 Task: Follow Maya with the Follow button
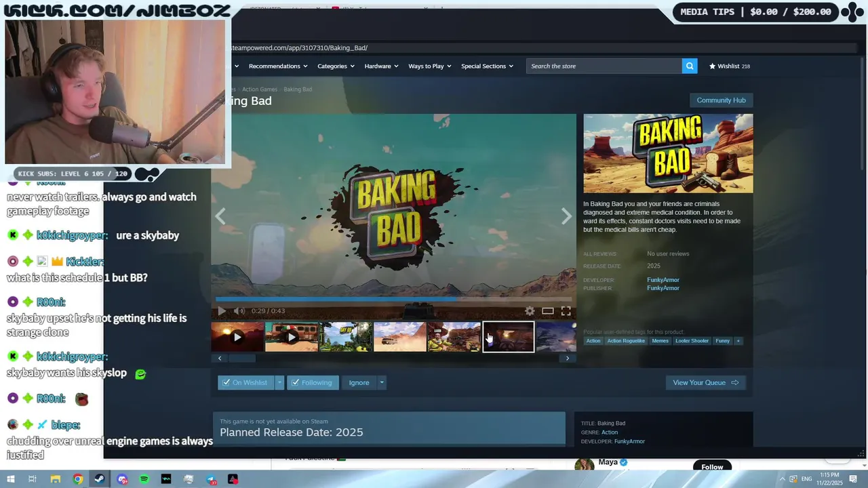coord(712,466)
